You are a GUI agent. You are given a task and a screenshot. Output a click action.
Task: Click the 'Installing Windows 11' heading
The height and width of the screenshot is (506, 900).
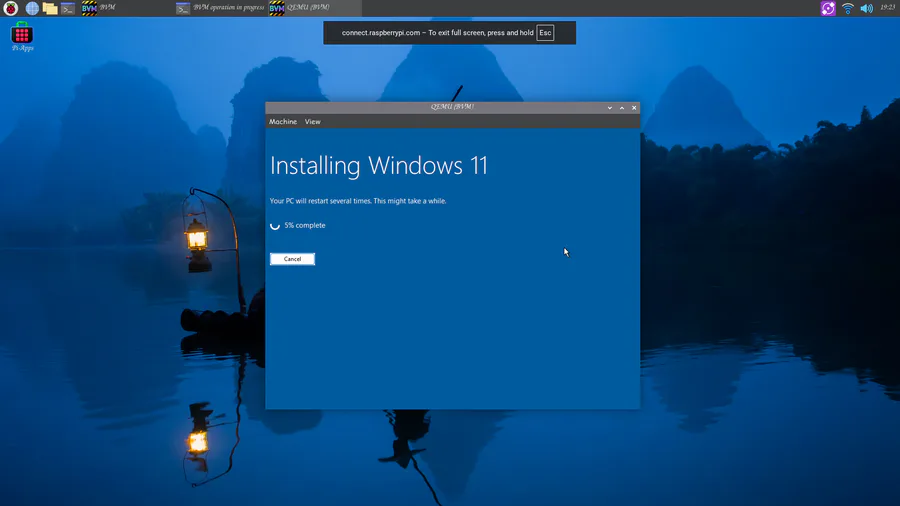[x=379, y=166]
